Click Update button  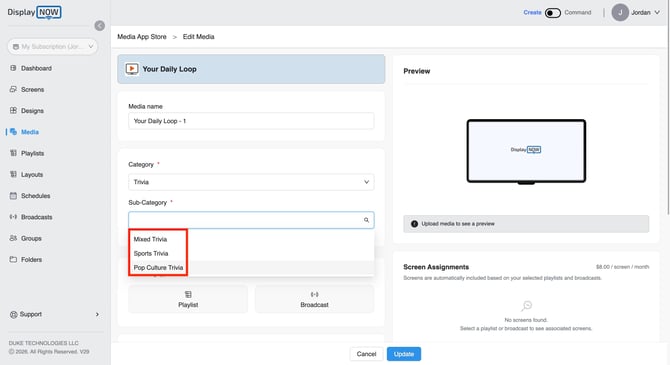(x=404, y=354)
